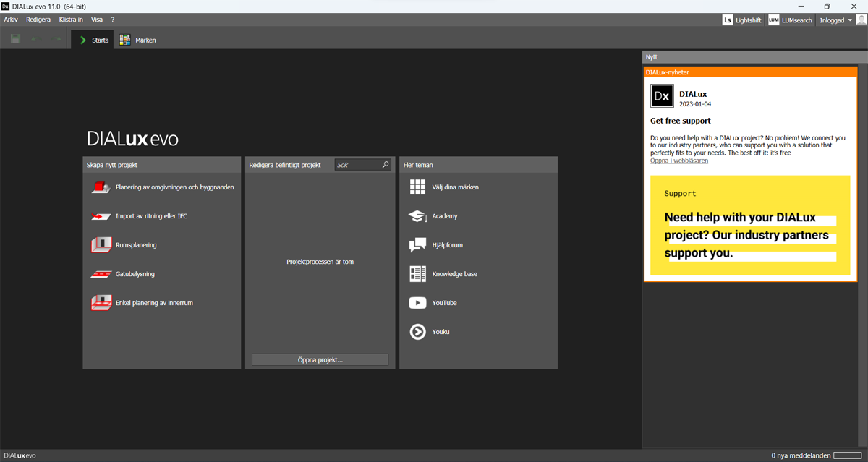Click the news date '2023-01-04'
The image size is (868, 462).
coord(695,104)
